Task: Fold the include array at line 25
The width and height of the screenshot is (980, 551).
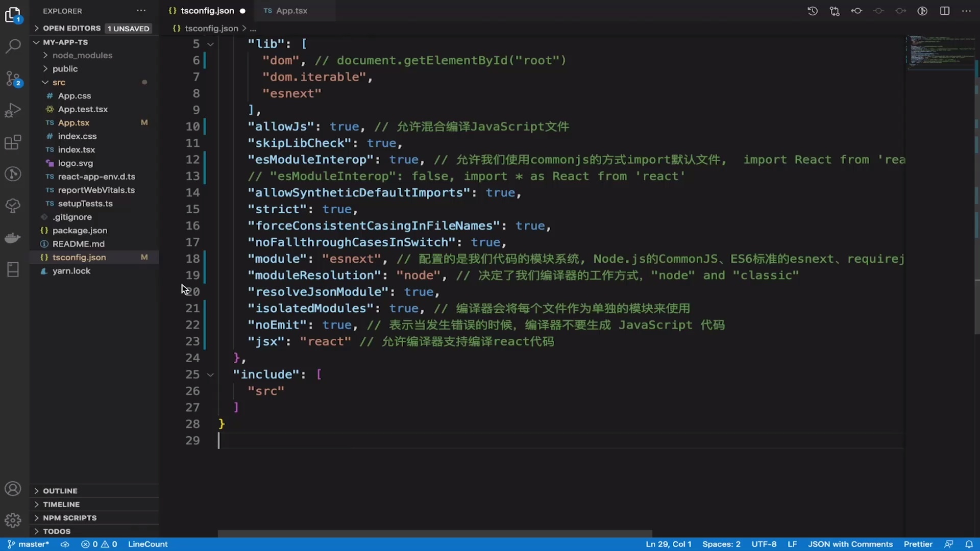Action: click(x=210, y=375)
